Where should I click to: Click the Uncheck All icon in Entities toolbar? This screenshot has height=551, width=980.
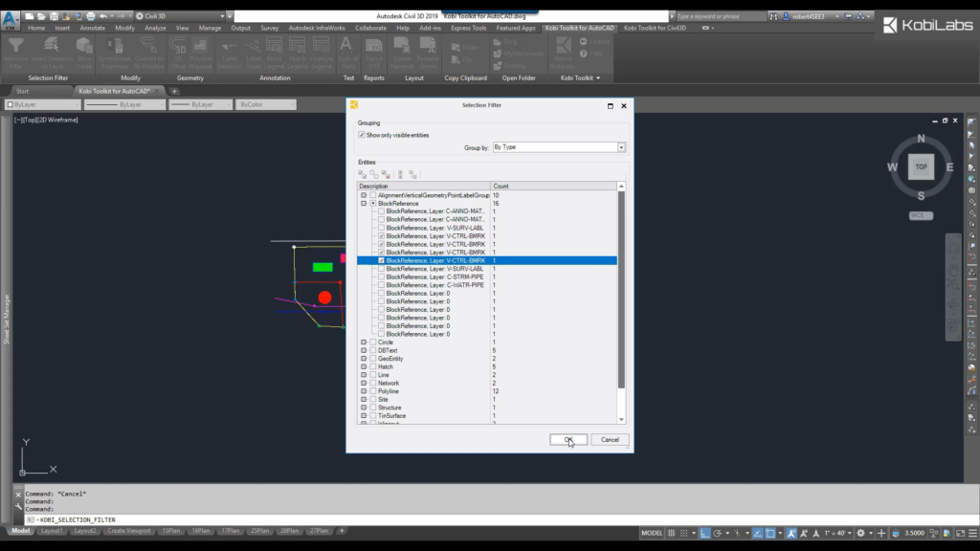click(x=374, y=174)
